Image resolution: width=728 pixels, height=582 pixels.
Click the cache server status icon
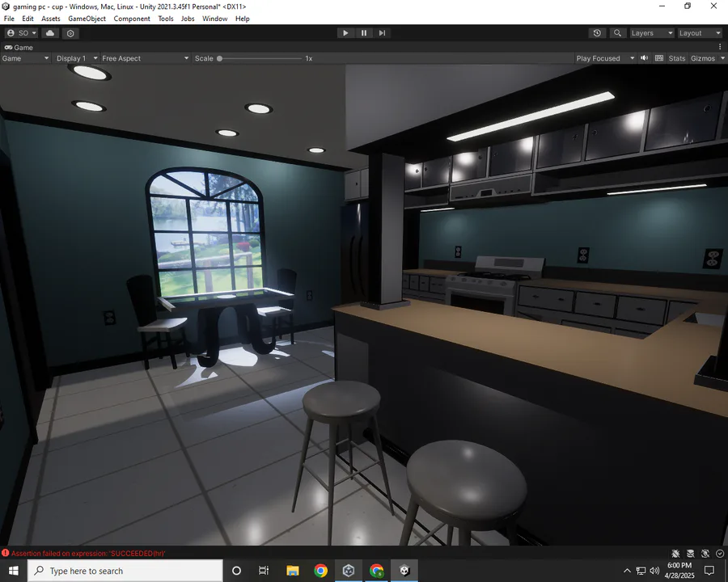[691, 553]
